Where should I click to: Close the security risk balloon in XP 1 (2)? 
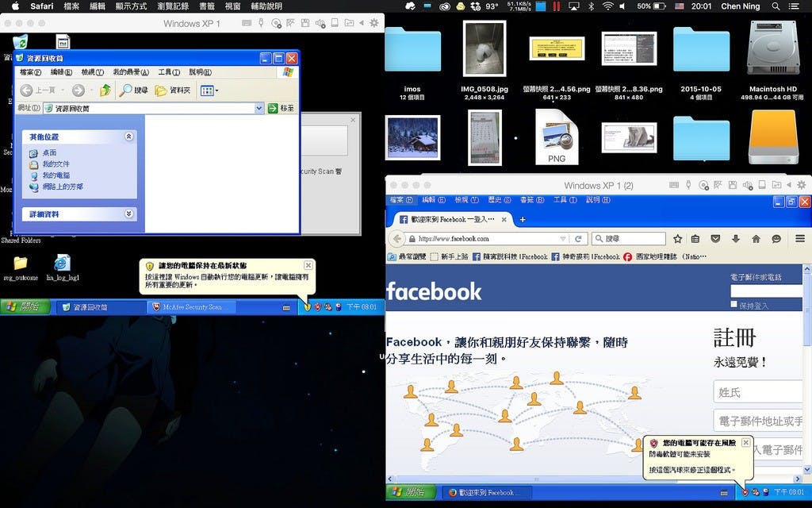(x=745, y=442)
